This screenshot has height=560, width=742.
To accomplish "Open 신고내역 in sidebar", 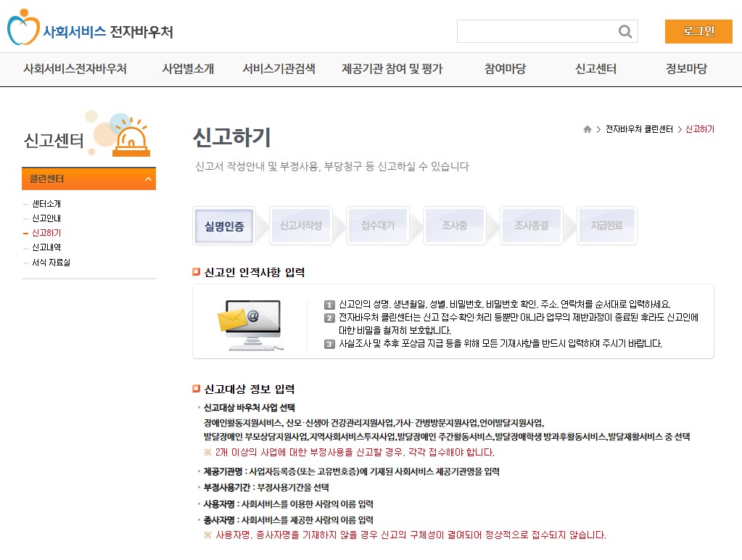I will click(x=46, y=247).
